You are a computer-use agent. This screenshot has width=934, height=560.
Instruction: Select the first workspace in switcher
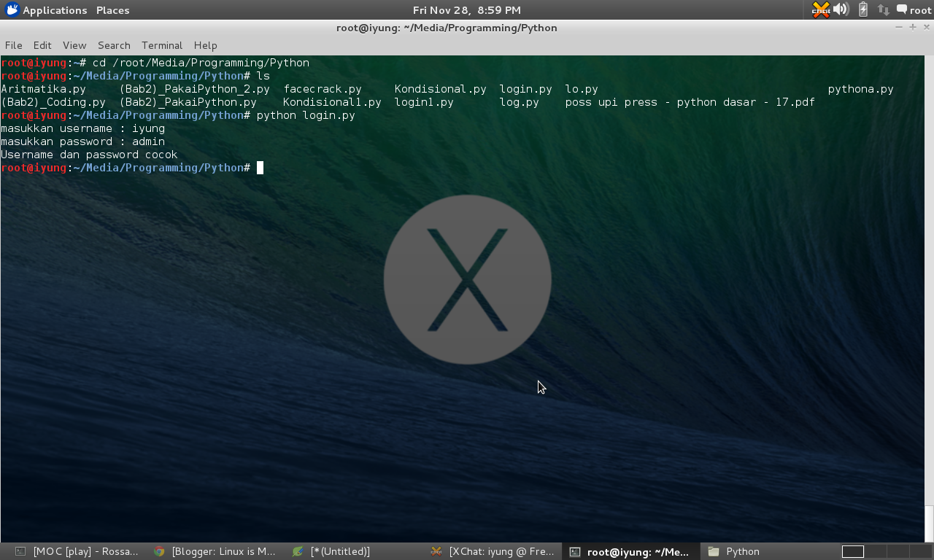click(853, 551)
